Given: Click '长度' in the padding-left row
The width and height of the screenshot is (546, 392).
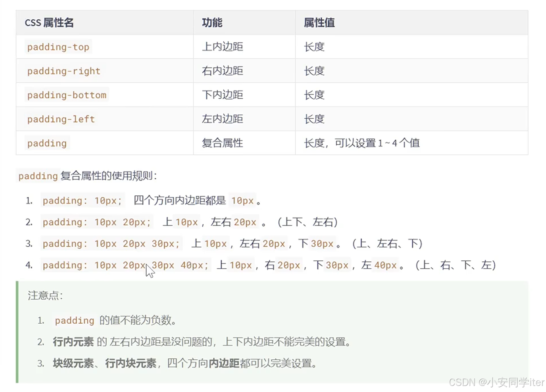Looking at the screenshot, I should [314, 119].
